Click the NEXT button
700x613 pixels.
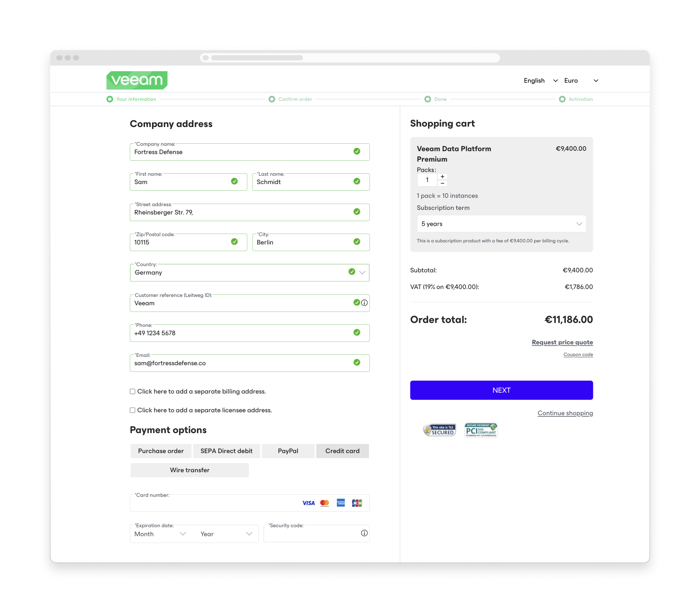pos(501,390)
